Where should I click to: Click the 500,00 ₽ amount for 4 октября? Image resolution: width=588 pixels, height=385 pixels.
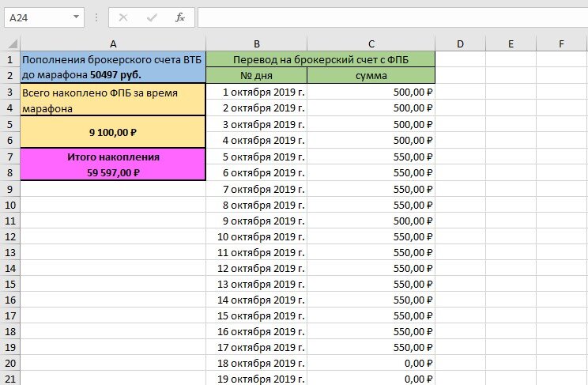coord(371,141)
